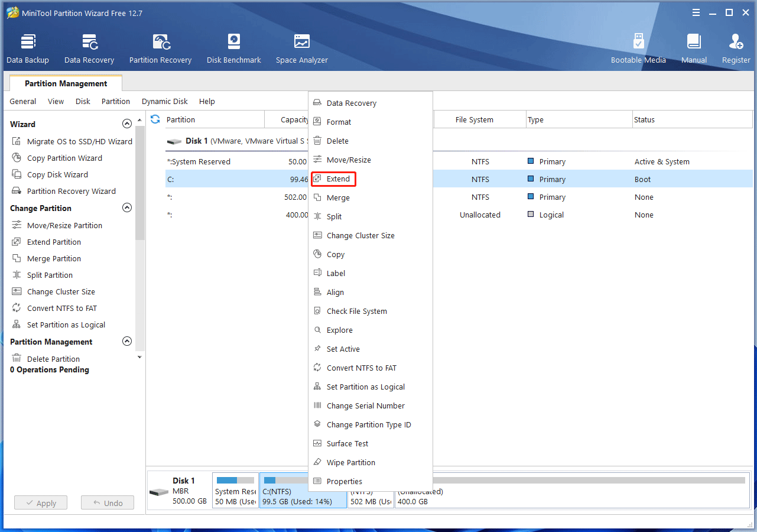Open the Dynamic Disk menu
The width and height of the screenshot is (757, 532).
click(165, 101)
